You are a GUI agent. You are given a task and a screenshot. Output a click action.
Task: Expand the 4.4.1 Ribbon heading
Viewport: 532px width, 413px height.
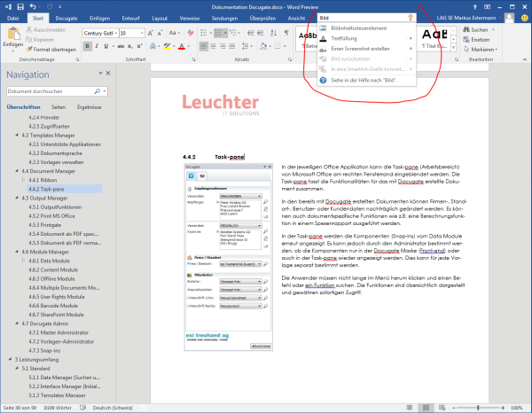[x=23, y=180]
